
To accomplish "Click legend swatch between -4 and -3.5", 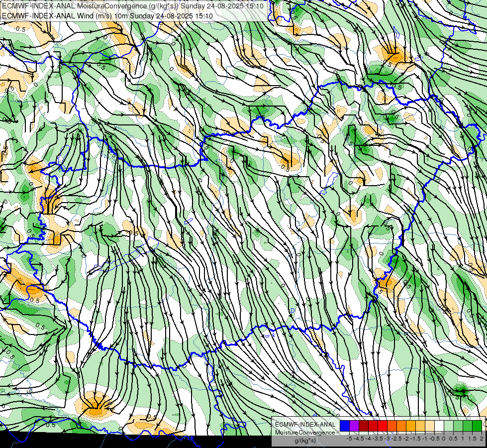I will 373,426.
